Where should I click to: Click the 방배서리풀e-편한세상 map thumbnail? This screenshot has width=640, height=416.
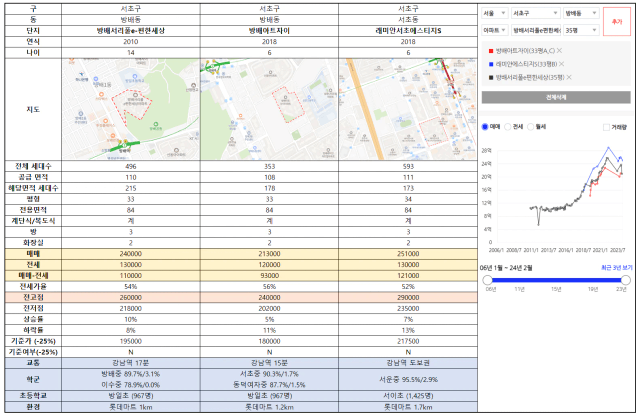(131, 109)
